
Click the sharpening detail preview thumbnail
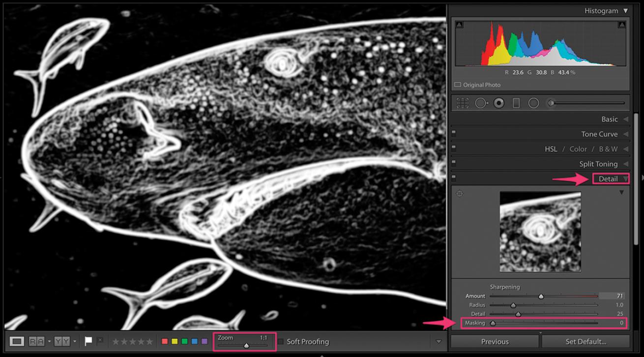click(540, 232)
